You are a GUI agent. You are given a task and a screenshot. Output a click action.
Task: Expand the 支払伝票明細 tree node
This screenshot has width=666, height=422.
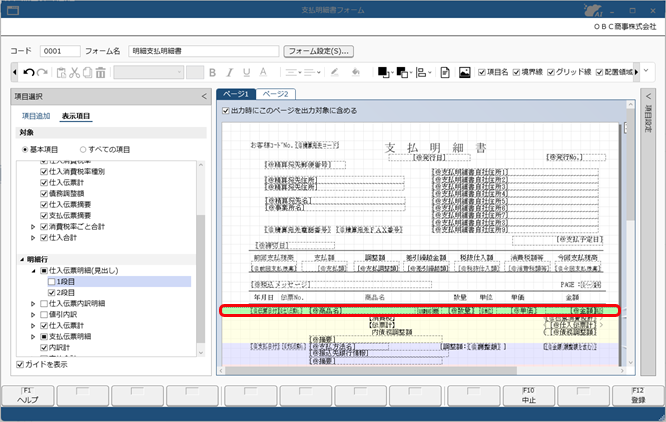tap(33, 337)
